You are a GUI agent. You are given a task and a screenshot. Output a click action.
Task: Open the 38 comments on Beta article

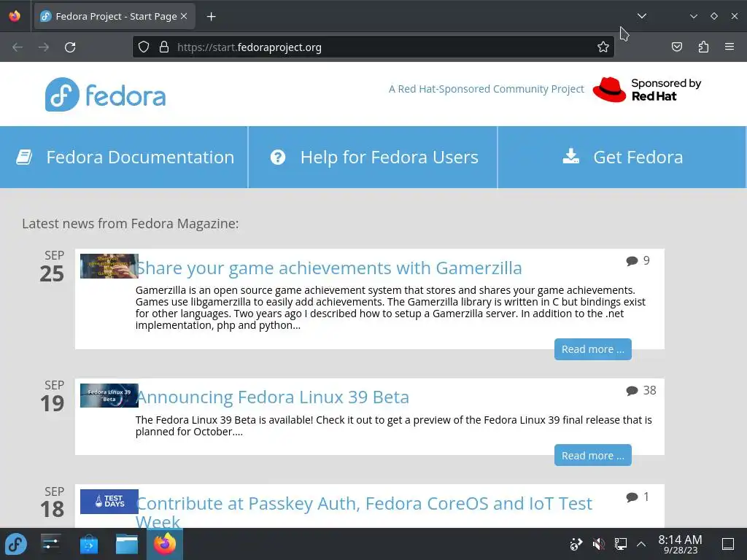641,391
